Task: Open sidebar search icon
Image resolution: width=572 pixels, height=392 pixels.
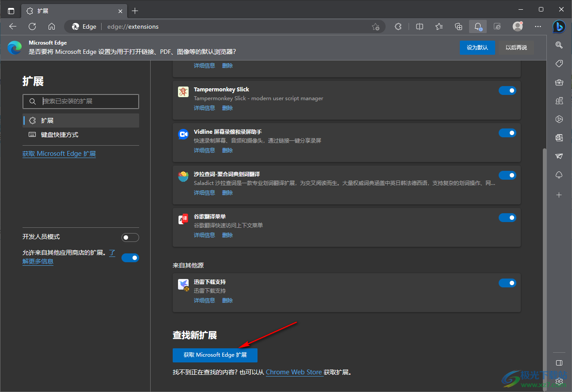Action: pyautogui.click(x=559, y=45)
